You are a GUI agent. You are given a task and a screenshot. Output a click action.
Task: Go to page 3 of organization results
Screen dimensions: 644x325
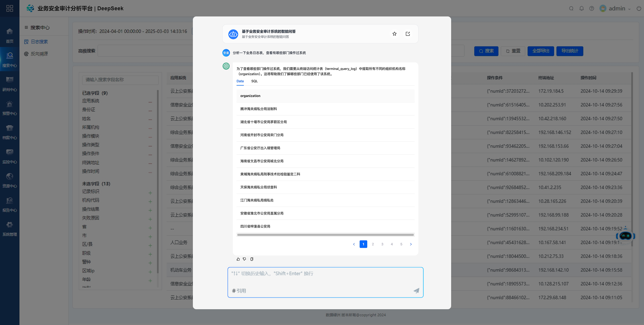click(x=382, y=244)
